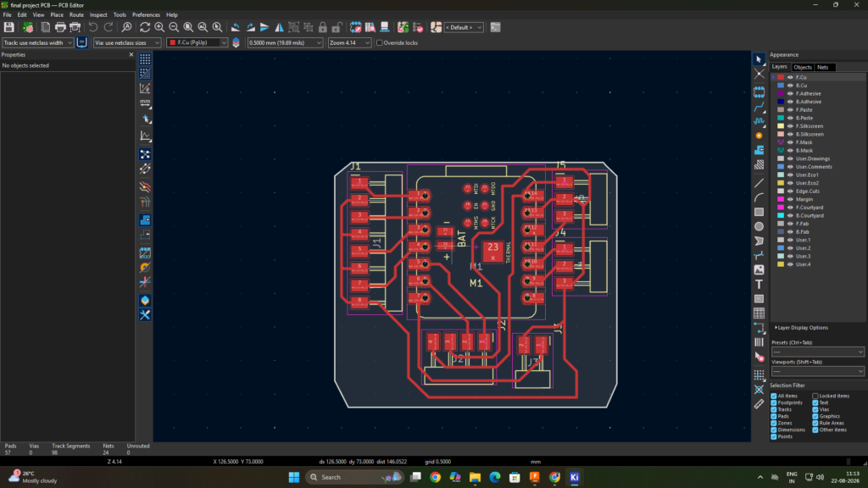Viewport: 868px width, 488px height.
Task: Click the Show grid icon in the left toolbar
Action: 145,59
